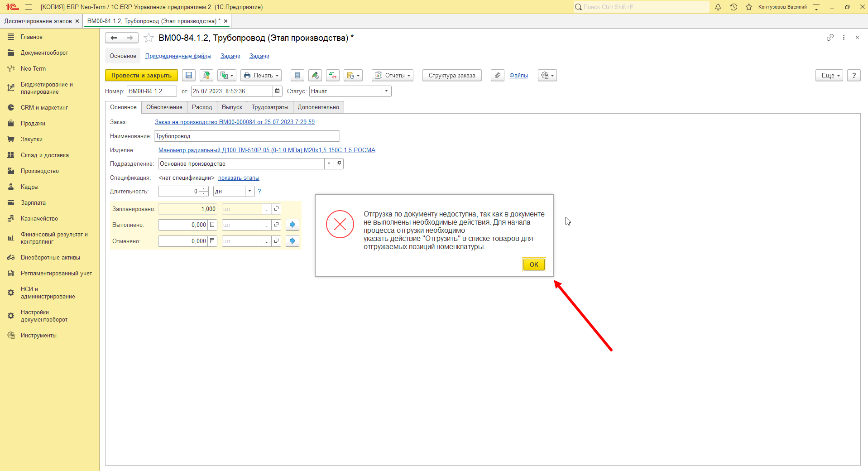Open the Отчеты dropdown menu

(393, 75)
